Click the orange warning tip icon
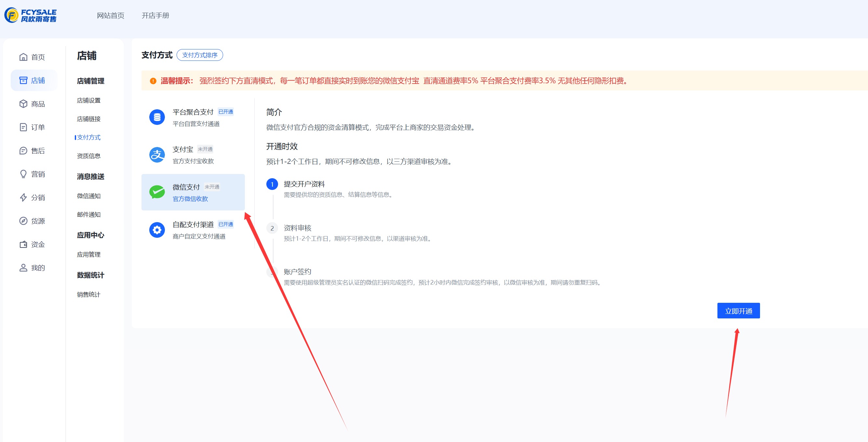 [x=153, y=81]
